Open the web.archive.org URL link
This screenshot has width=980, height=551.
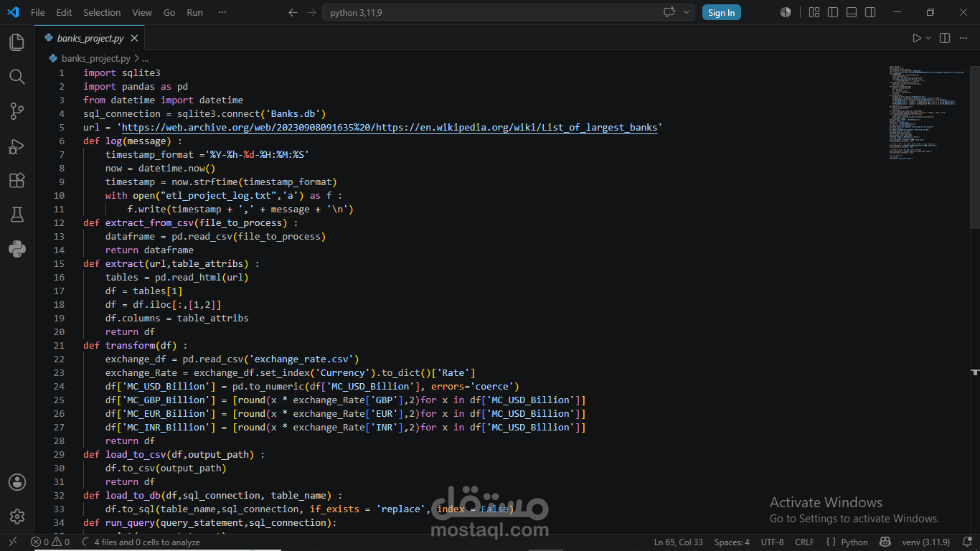390,127
